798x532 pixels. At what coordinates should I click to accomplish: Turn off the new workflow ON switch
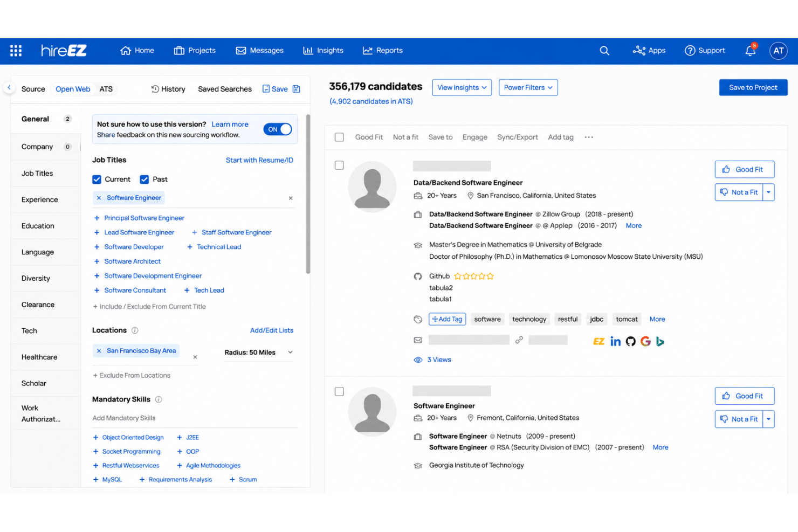(x=278, y=129)
